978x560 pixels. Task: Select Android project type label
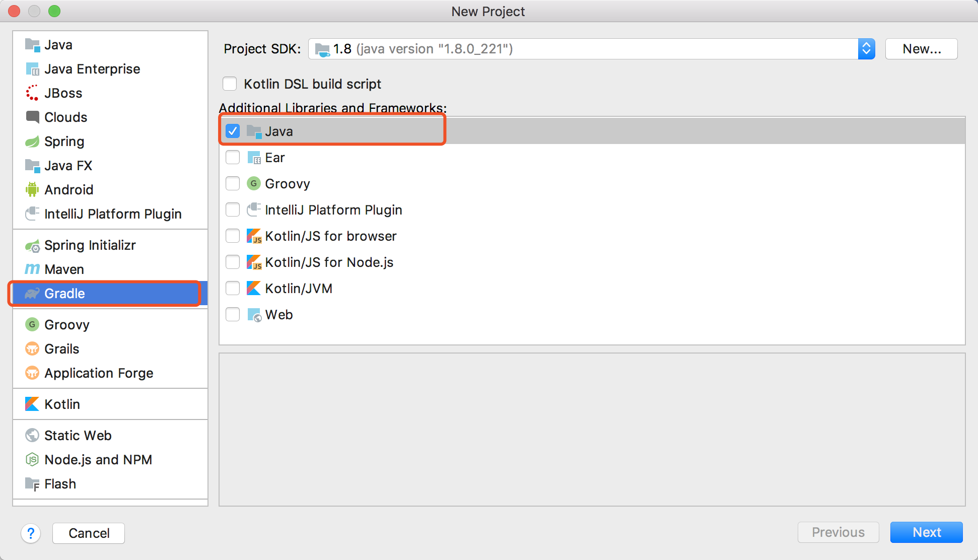click(69, 190)
